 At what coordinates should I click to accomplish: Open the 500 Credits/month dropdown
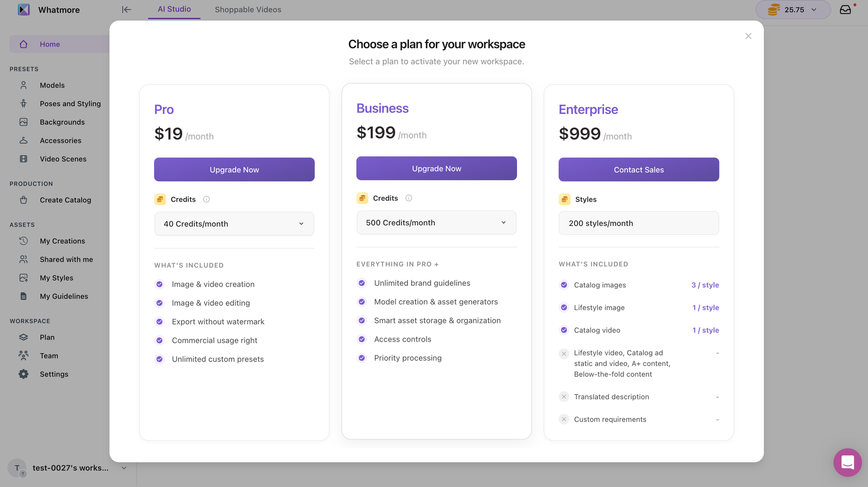tap(437, 222)
